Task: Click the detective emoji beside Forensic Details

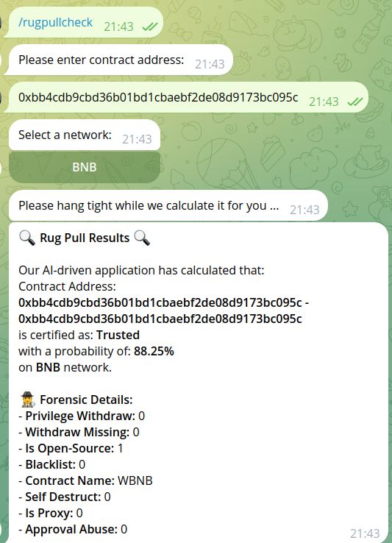Action: pyautogui.click(x=27, y=400)
